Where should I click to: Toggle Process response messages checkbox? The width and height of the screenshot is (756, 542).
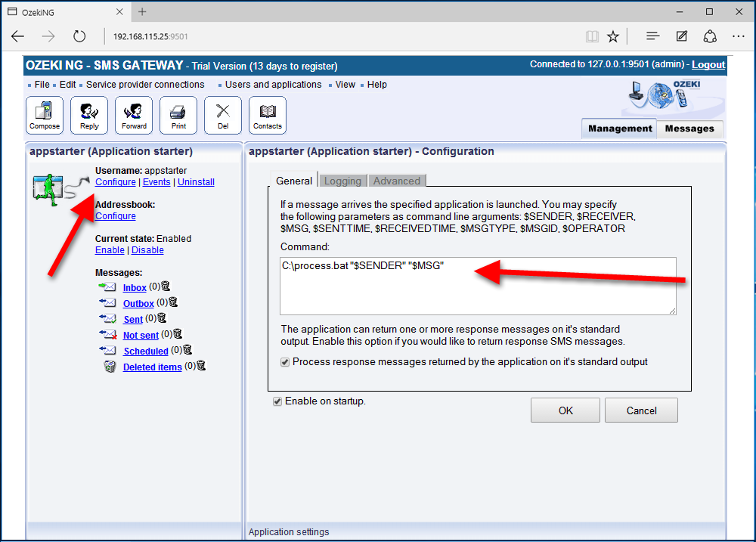pos(285,362)
